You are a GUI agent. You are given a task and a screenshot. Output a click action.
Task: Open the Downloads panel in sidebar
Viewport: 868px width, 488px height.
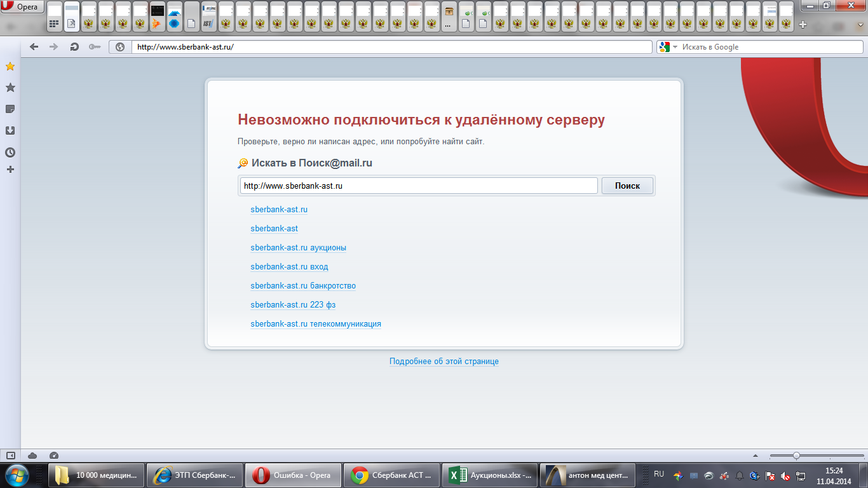coord(10,131)
